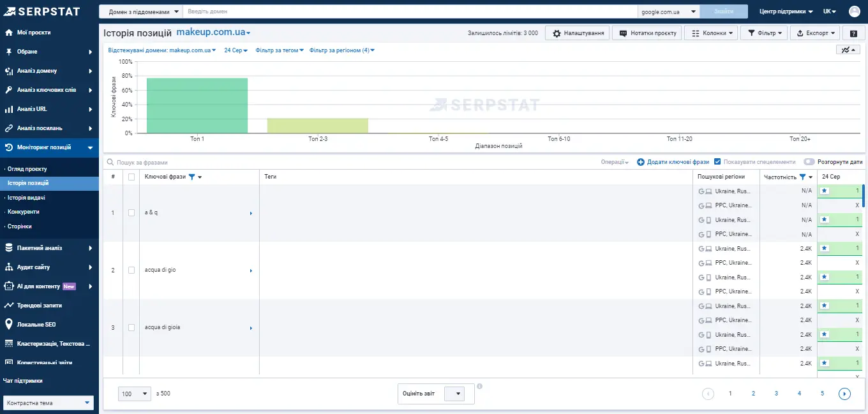
Task: Click the plus icon to add keywords
Action: click(x=641, y=162)
